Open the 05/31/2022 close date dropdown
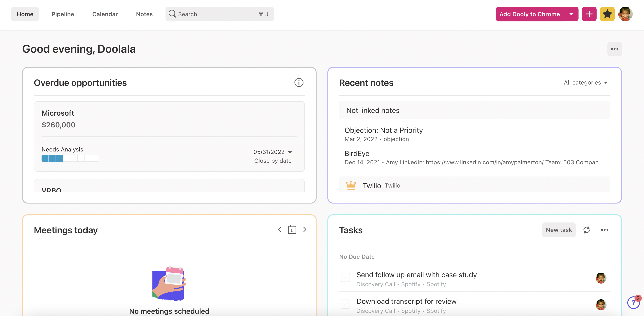The height and width of the screenshot is (316, 644). (x=273, y=152)
